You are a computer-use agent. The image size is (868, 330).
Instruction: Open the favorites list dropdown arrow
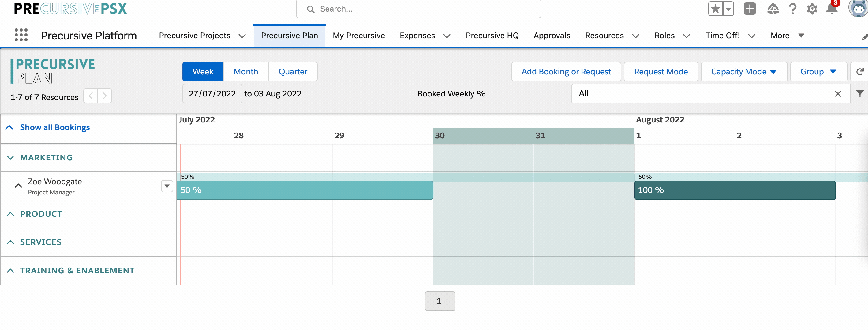(728, 9)
